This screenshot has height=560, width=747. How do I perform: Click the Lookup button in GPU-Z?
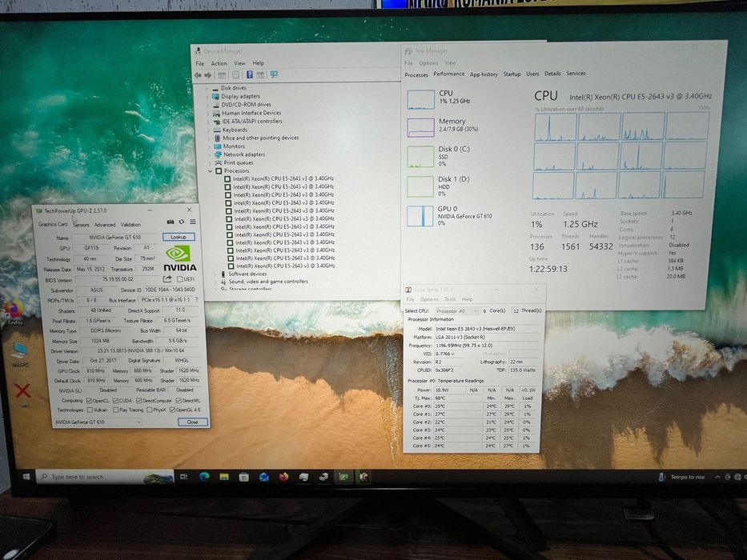tap(179, 237)
